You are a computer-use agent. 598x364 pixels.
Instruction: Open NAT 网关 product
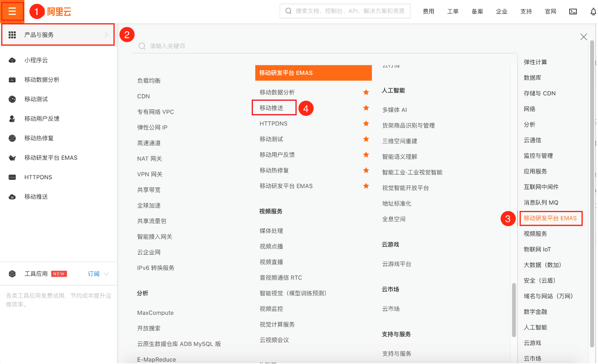point(150,159)
